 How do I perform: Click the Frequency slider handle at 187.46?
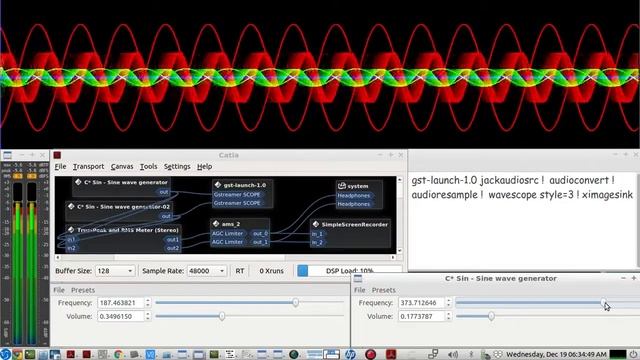click(296, 302)
